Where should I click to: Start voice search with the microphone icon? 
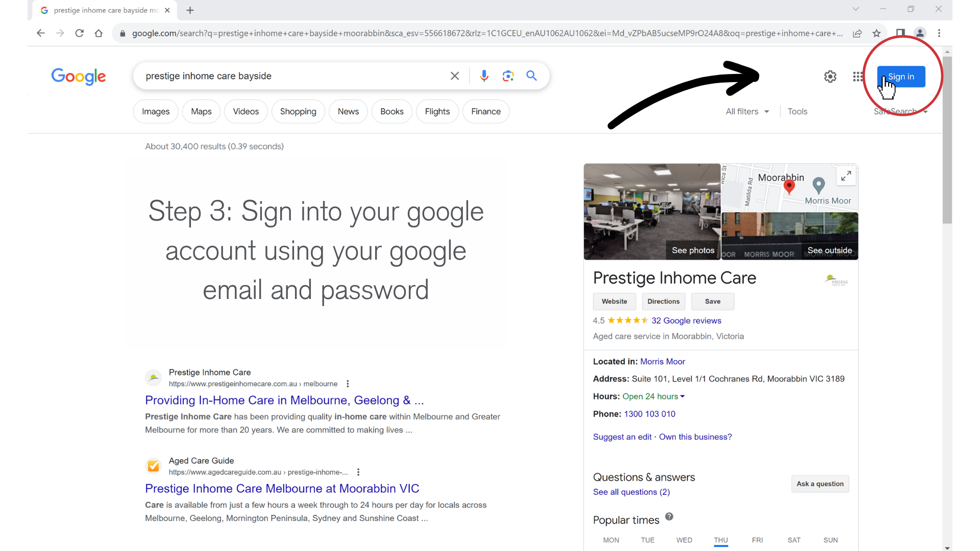pos(484,76)
